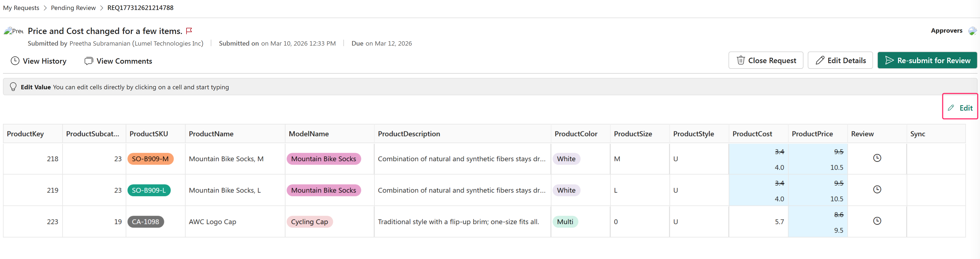Click the ProductPrice cell for AWC Logo Cap

pyautogui.click(x=817, y=222)
